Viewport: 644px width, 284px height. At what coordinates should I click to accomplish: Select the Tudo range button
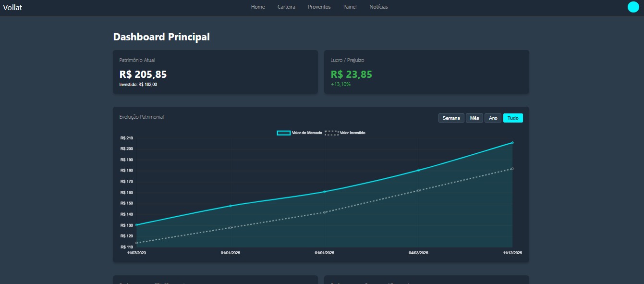point(513,118)
